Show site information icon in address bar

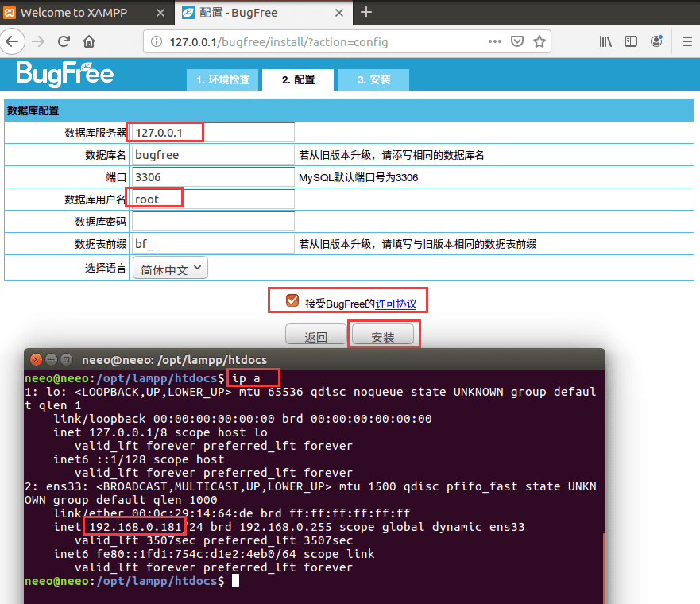[157, 41]
